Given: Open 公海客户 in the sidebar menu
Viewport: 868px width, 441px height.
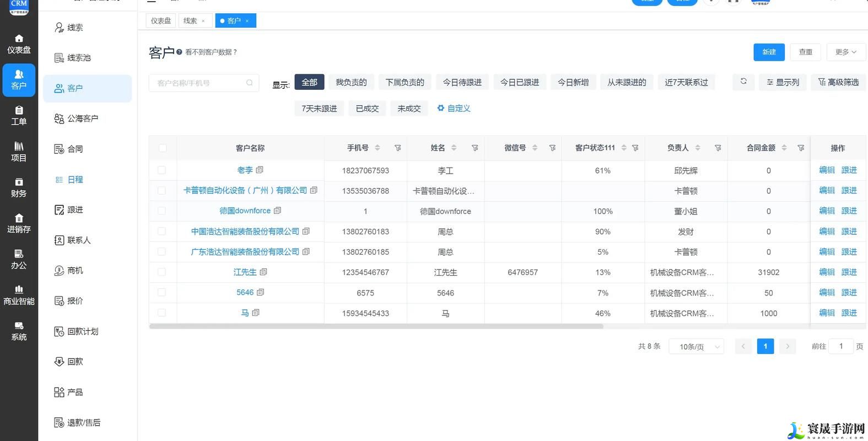Looking at the screenshot, I should pos(83,119).
